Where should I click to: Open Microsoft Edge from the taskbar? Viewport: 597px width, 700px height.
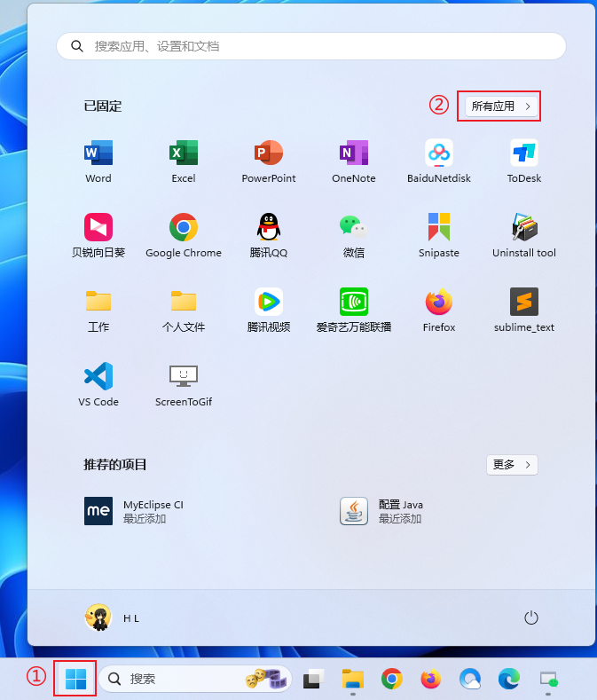tap(509, 680)
